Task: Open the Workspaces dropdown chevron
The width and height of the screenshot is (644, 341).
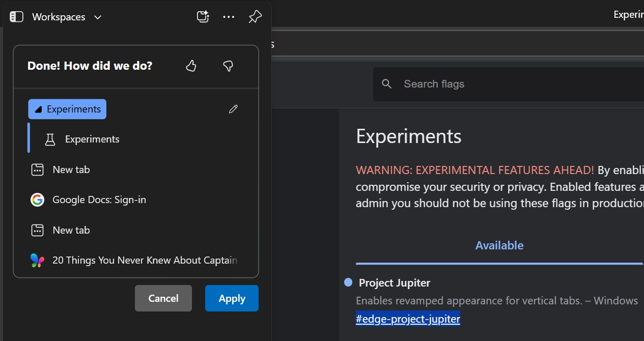Action: (x=97, y=17)
